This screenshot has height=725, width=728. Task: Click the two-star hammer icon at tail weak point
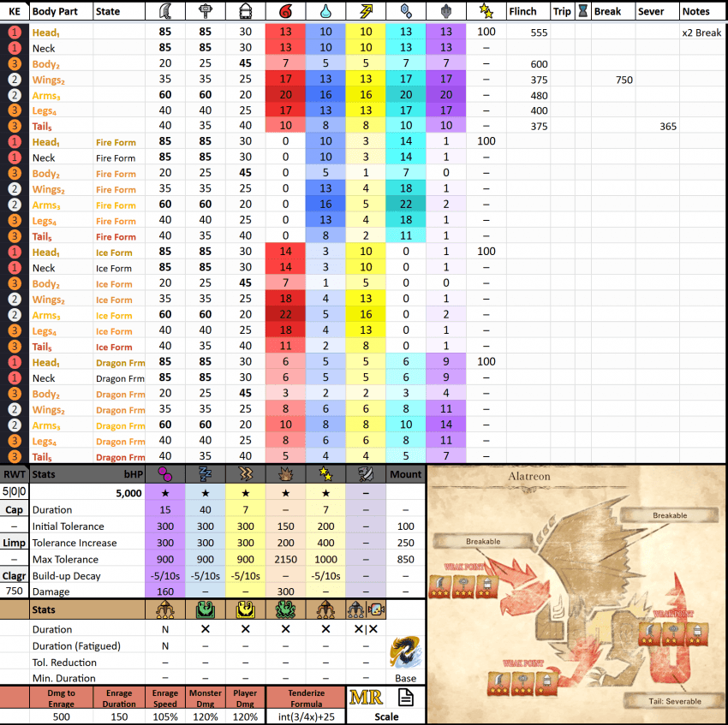click(673, 634)
